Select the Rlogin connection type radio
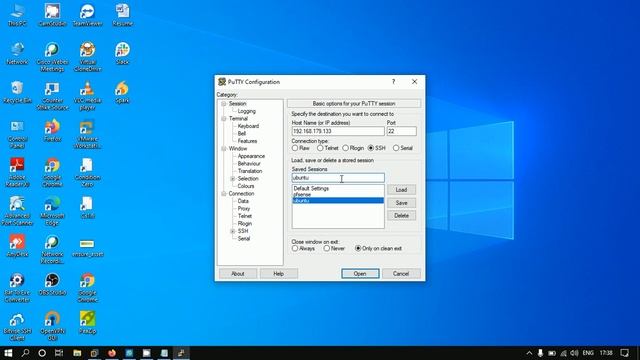This screenshot has width=640, height=360. (345, 148)
